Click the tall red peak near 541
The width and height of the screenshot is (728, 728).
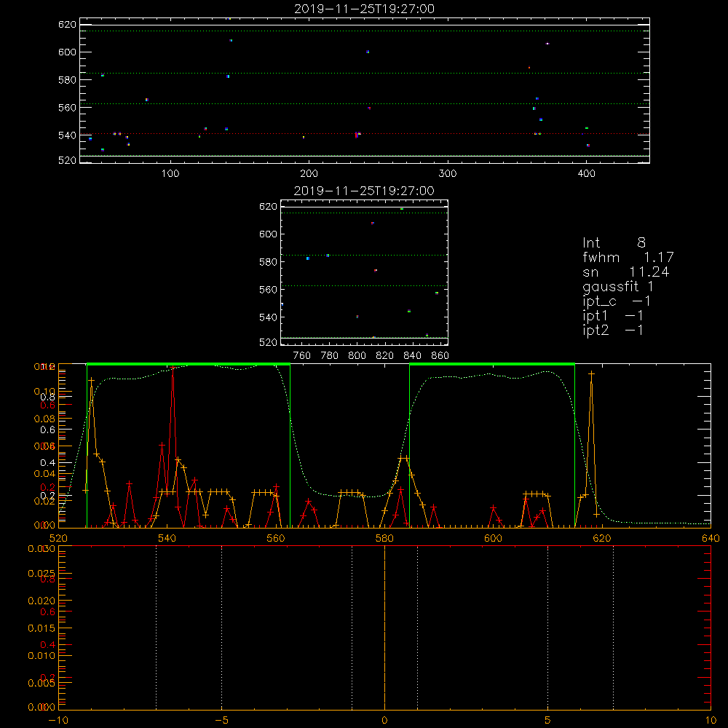[173, 368]
